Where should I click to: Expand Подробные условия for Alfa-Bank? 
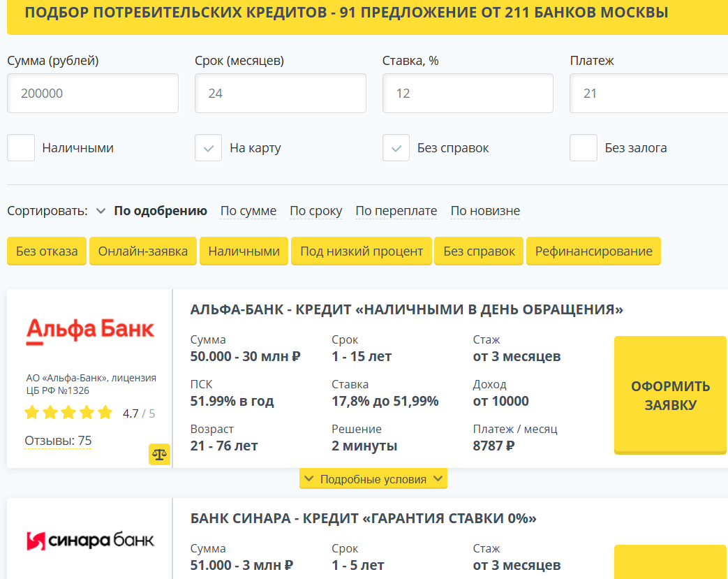click(373, 479)
